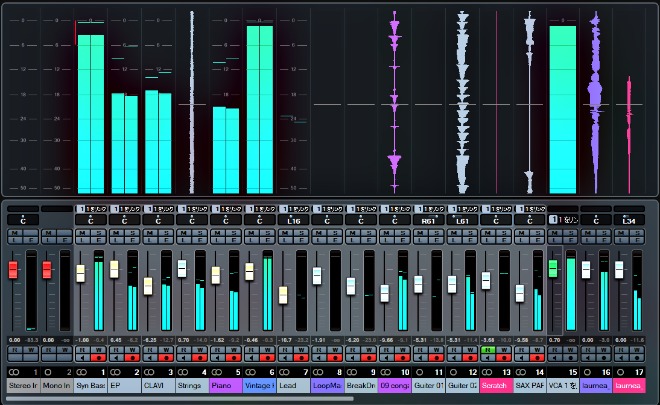Click the horizontal scrollbar below the channels
This screenshot has width=660, height=405.
180,398
